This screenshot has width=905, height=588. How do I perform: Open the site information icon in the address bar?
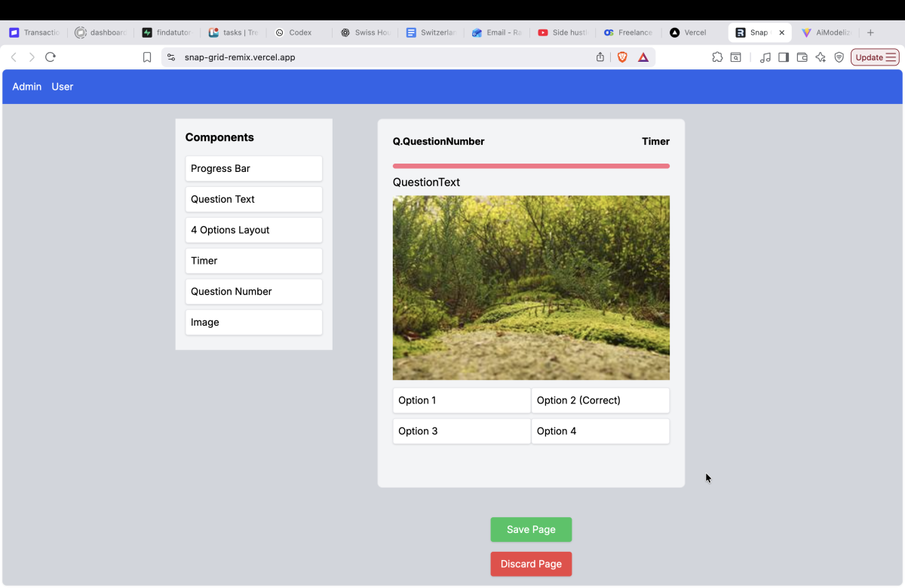[x=171, y=57]
